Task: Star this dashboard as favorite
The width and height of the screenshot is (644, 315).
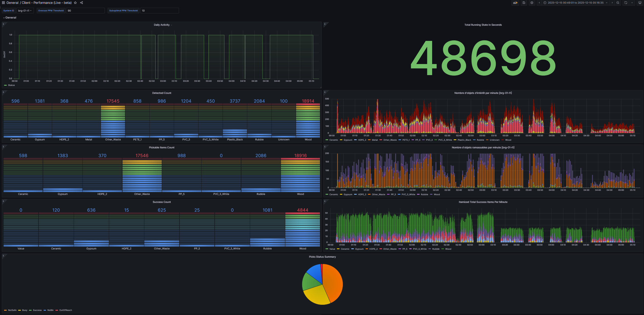Action: pos(75,3)
